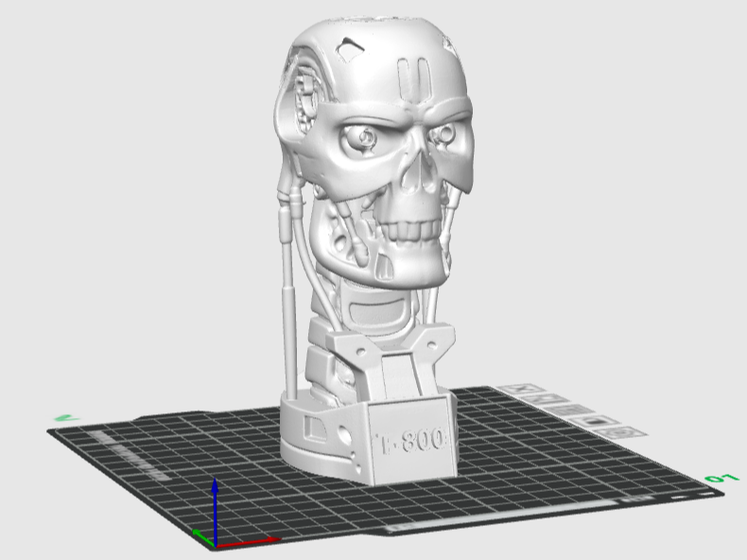The width and height of the screenshot is (747, 560).
Task: Click the T-800 engraved base label
Action: [412, 442]
